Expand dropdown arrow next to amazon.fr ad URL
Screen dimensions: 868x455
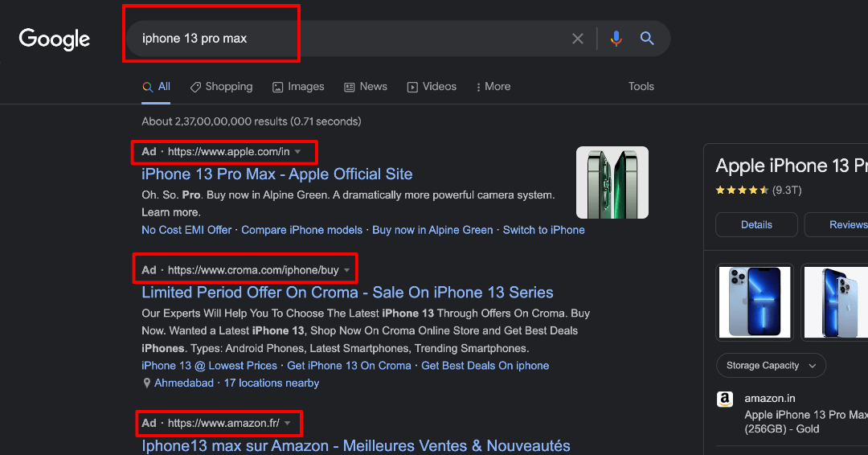pyautogui.click(x=287, y=424)
